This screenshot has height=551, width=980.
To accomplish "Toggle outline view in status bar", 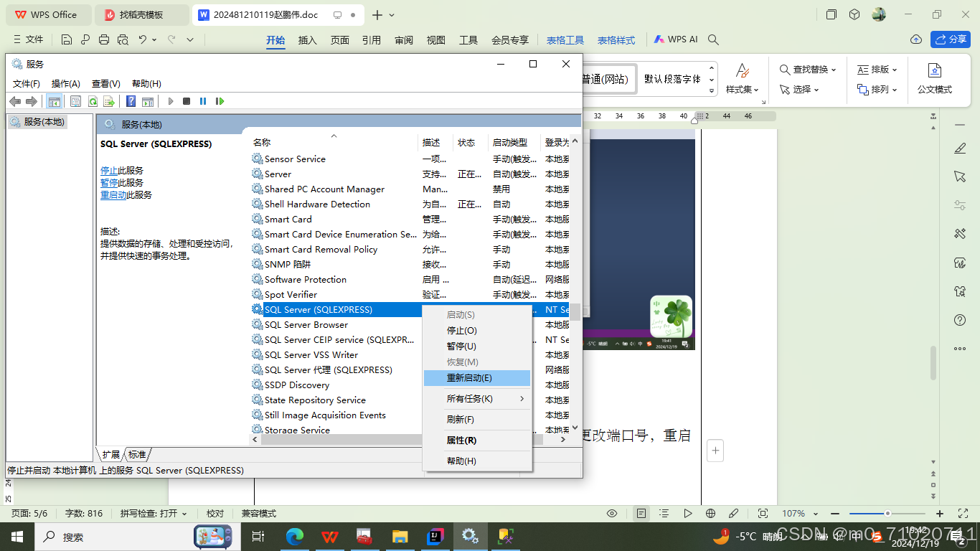I will [x=664, y=514].
